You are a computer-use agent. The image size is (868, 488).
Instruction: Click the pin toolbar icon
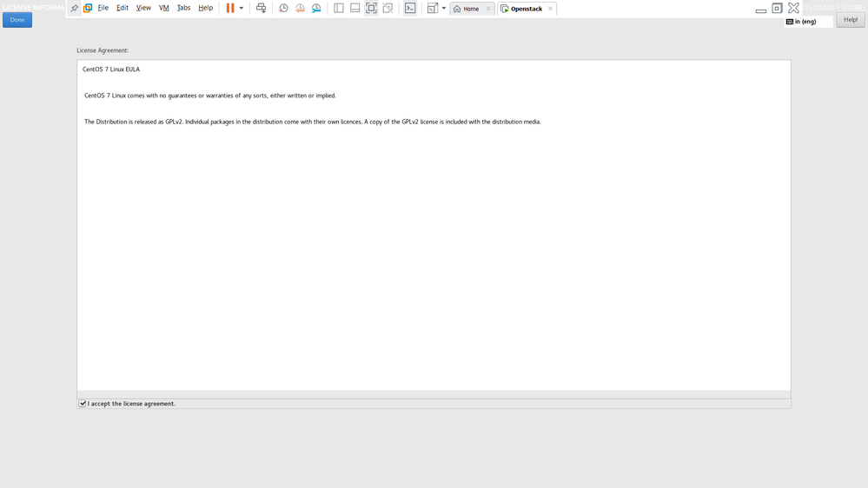pos(74,8)
